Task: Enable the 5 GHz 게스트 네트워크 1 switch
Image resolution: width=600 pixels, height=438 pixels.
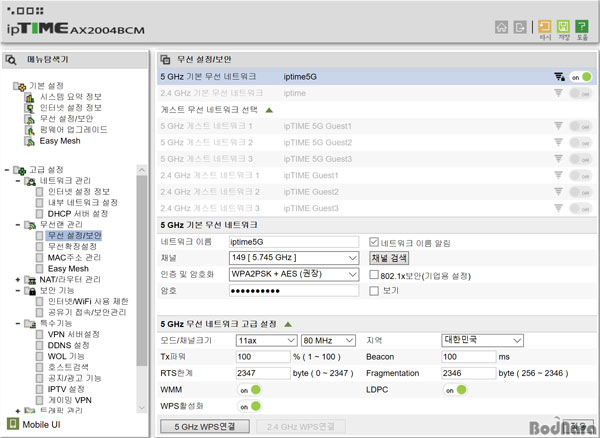Action: (581, 126)
